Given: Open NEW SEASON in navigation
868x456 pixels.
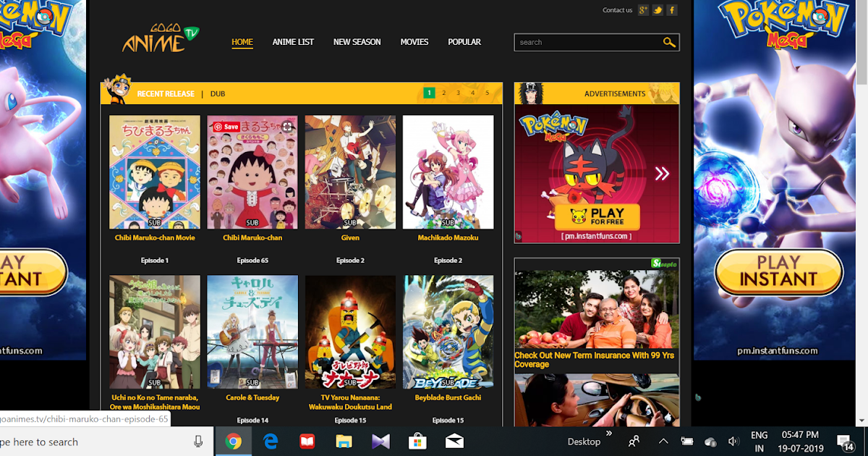Looking at the screenshot, I should click(357, 42).
